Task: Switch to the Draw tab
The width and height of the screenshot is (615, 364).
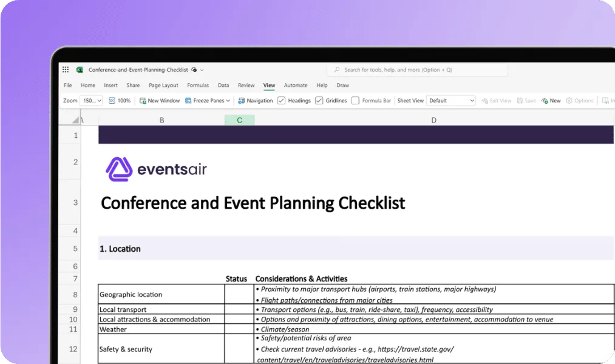Action: (x=342, y=85)
